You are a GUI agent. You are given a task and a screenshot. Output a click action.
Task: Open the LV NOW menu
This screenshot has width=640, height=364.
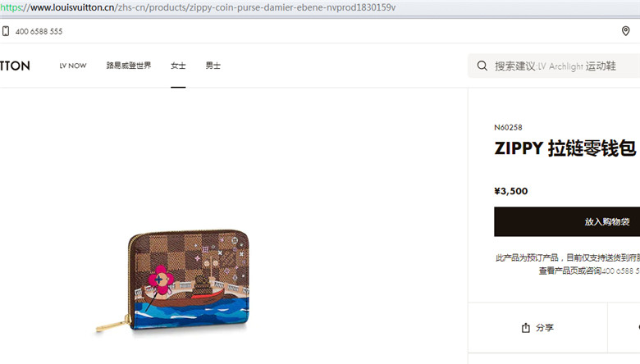tap(73, 66)
